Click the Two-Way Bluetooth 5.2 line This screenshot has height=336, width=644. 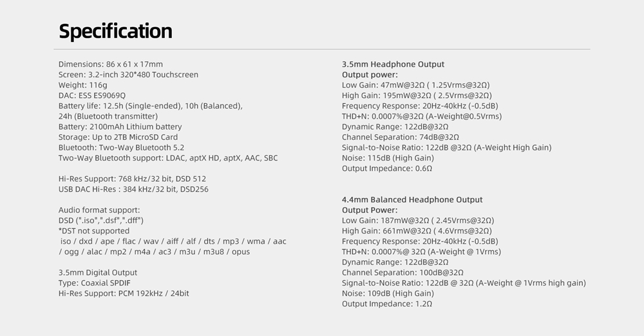click(x=115, y=148)
